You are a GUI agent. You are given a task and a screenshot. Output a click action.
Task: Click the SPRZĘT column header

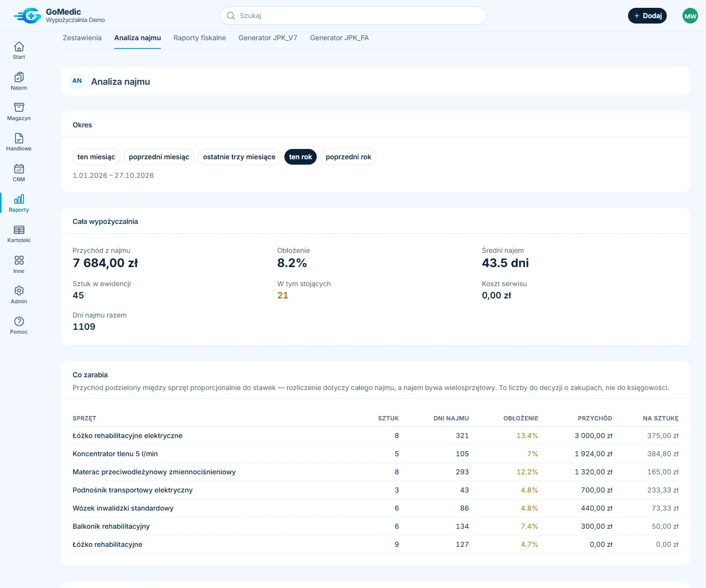point(84,418)
